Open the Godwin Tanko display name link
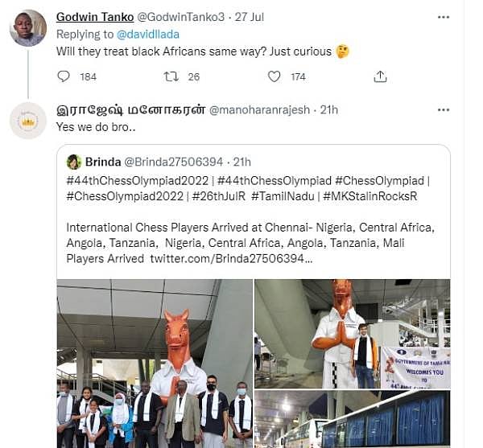 click(90, 17)
